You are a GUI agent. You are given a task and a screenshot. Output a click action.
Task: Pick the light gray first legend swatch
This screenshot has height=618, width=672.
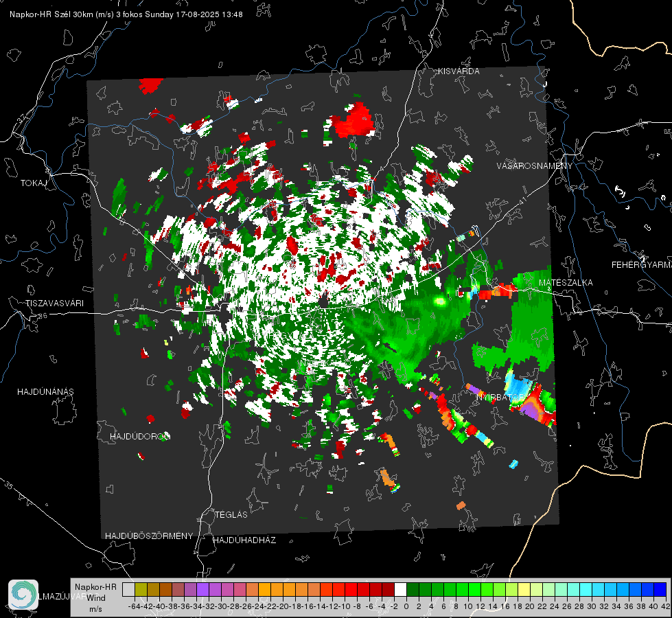[128, 589]
